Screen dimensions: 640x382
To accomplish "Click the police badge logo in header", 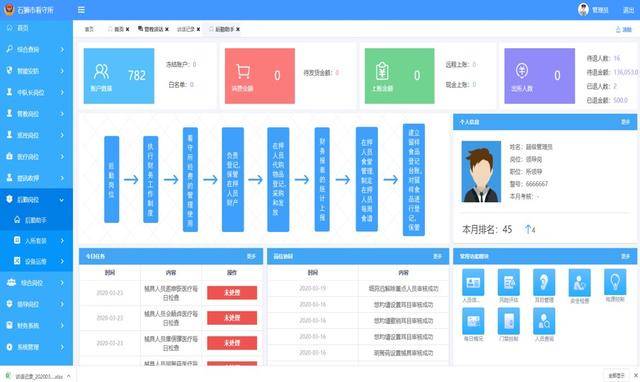I will 9,9.
